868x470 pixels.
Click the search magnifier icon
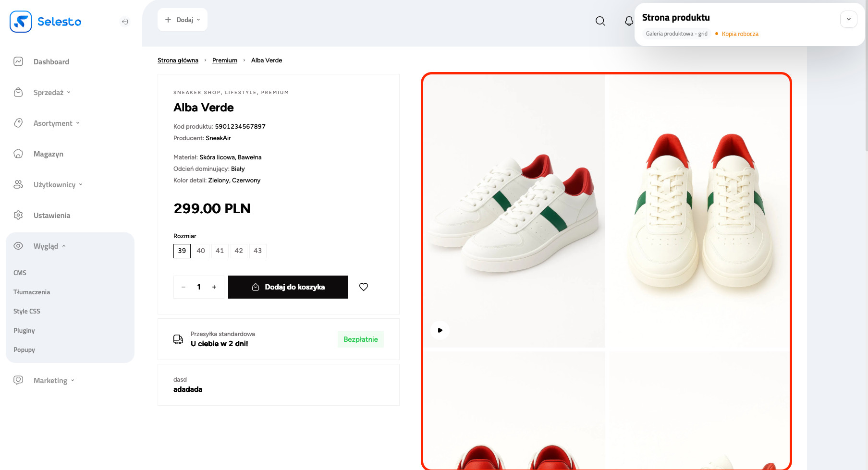(600, 21)
